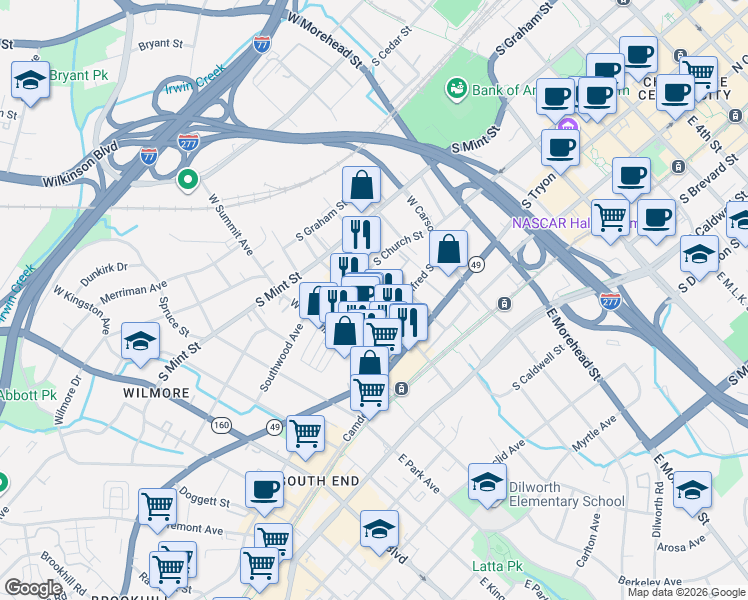
Task: Click the Dilworth Elementary School label
Action: click(x=566, y=494)
